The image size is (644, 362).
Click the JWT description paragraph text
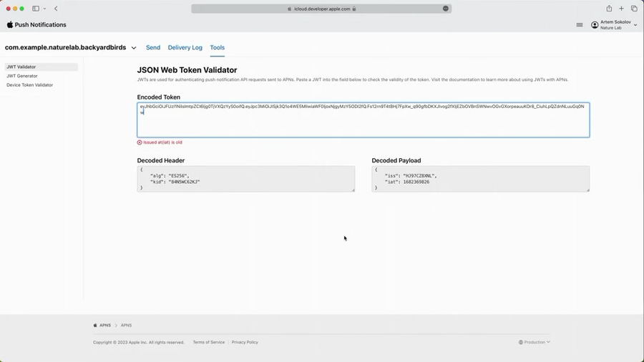click(352, 79)
